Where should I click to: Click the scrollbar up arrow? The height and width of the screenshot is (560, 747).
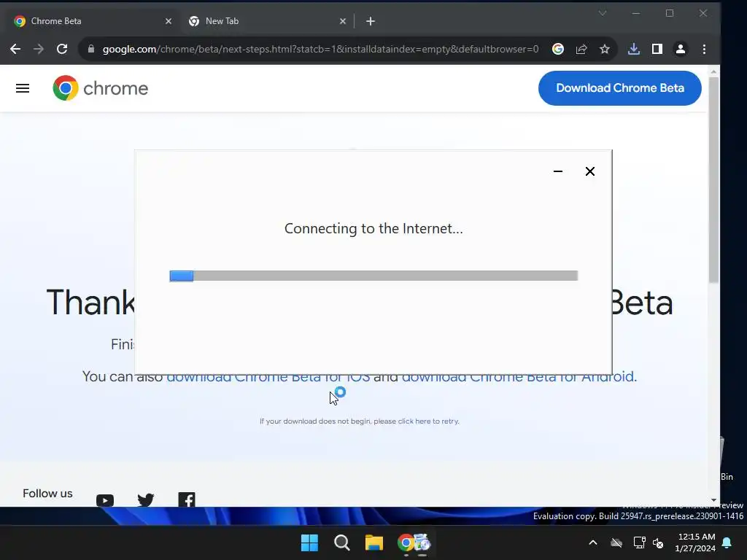pyautogui.click(x=713, y=71)
